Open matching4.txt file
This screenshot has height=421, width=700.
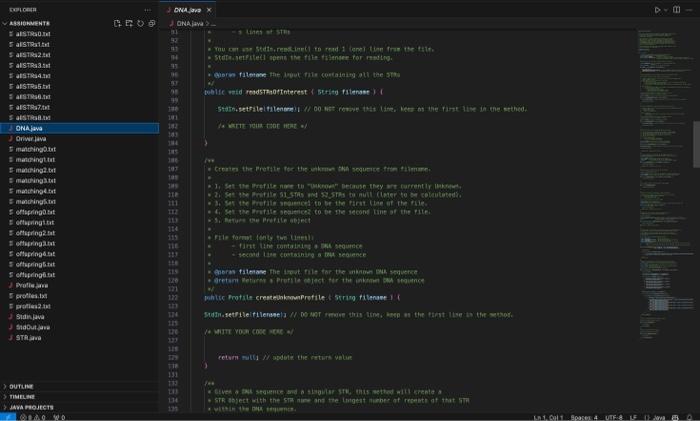(x=36, y=191)
